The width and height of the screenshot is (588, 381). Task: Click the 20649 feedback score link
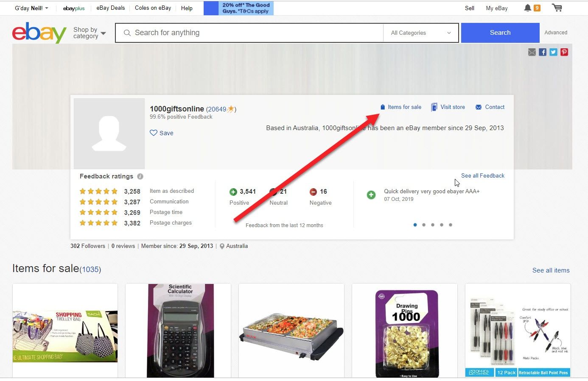click(x=217, y=109)
